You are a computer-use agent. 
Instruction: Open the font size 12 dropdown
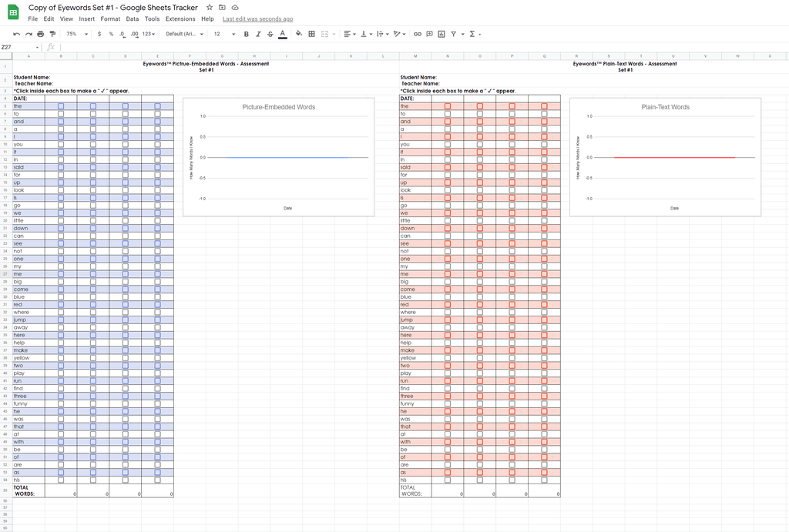[x=224, y=34]
